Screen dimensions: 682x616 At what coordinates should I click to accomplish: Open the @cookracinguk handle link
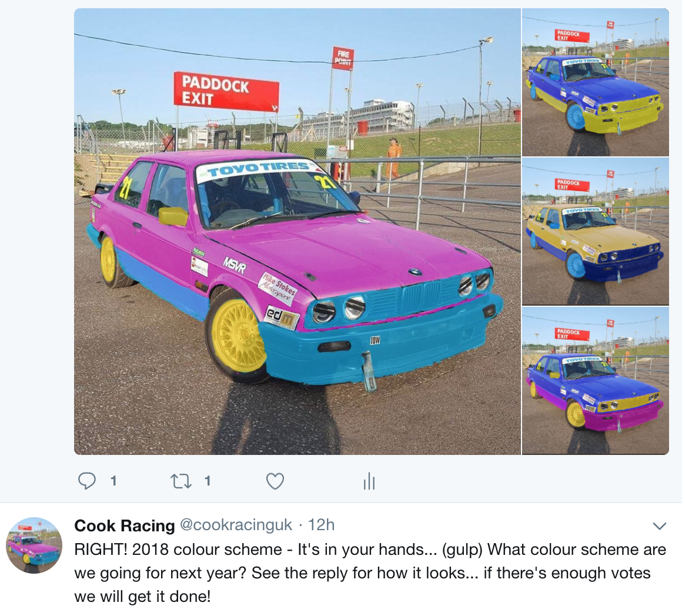236,525
